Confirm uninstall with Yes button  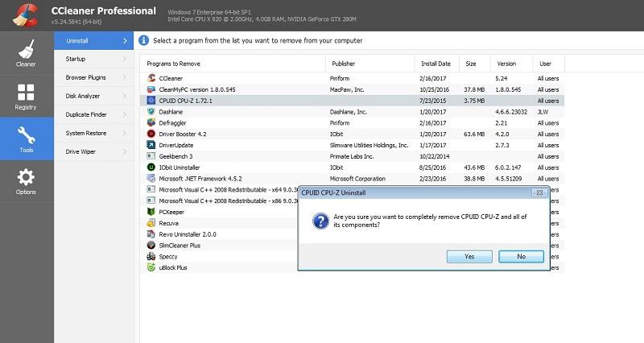click(469, 256)
